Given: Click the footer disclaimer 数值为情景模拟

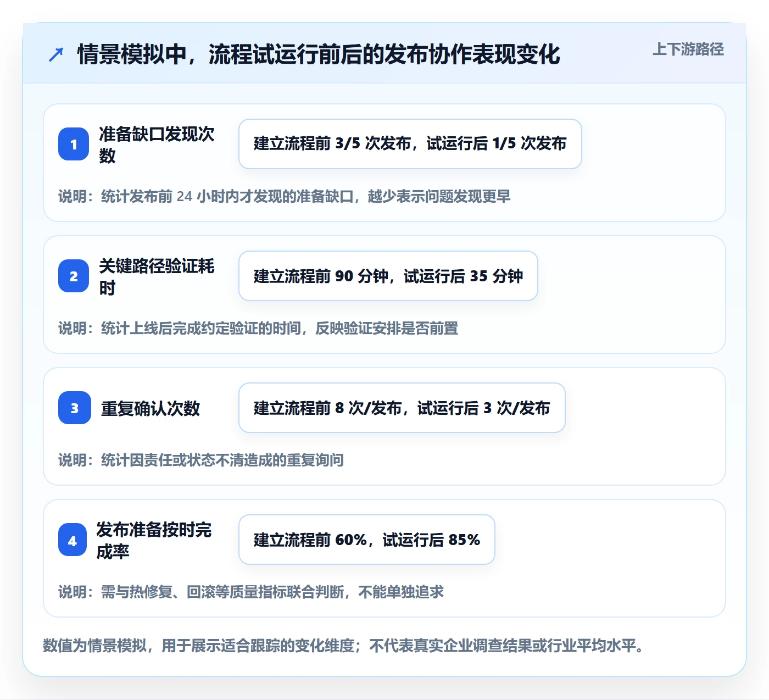Looking at the screenshot, I should click(x=343, y=645).
